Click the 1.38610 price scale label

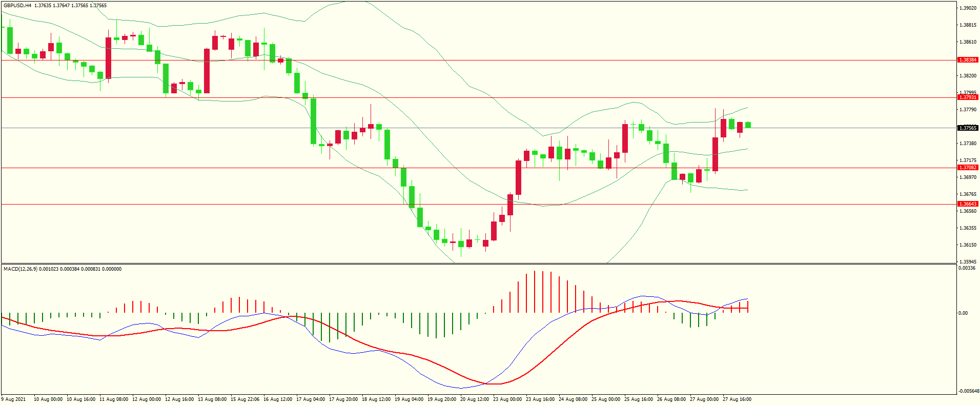pos(968,42)
